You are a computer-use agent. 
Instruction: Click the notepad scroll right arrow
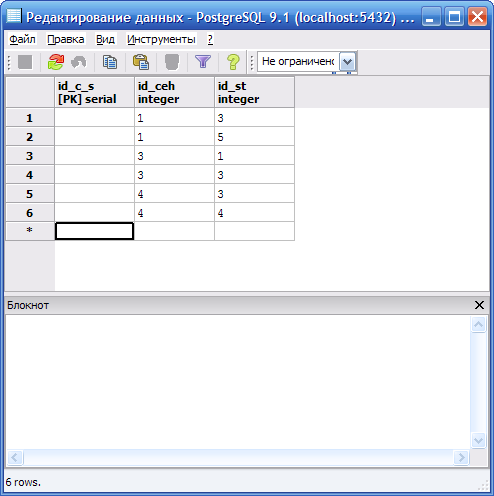click(x=461, y=457)
